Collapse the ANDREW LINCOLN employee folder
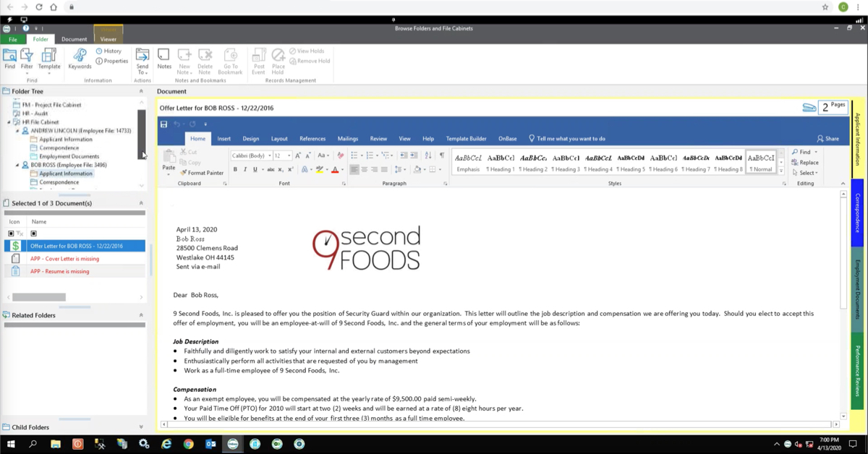Screen dimensions: 868x454 click(x=16, y=130)
